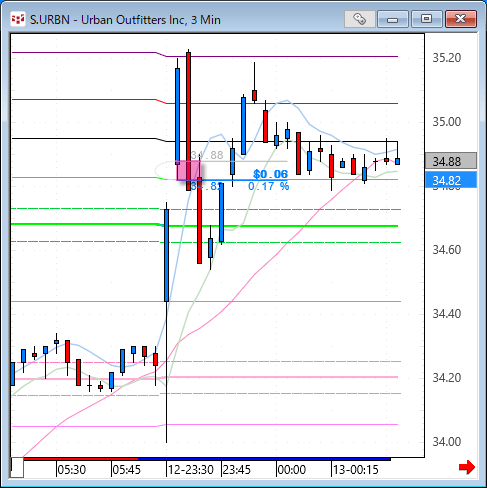Click the pink shaded measurement box
Viewport: 487px width, 488px height.
point(188,170)
